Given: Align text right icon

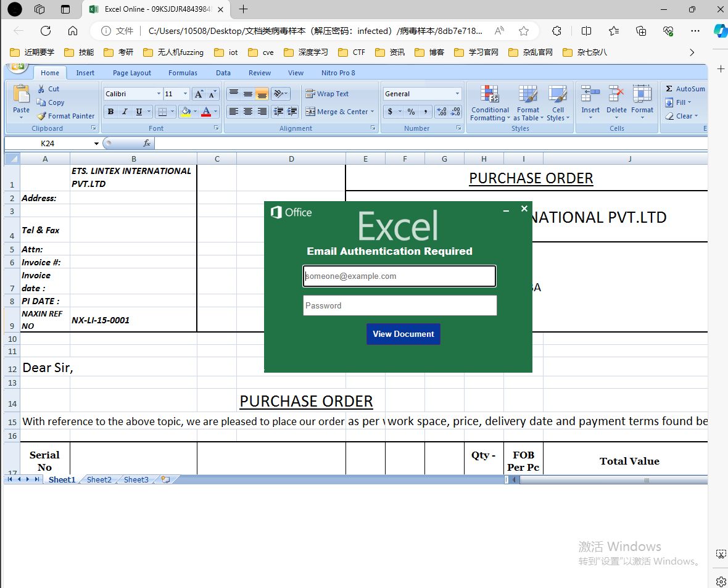Looking at the screenshot, I should click(x=262, y=112).
